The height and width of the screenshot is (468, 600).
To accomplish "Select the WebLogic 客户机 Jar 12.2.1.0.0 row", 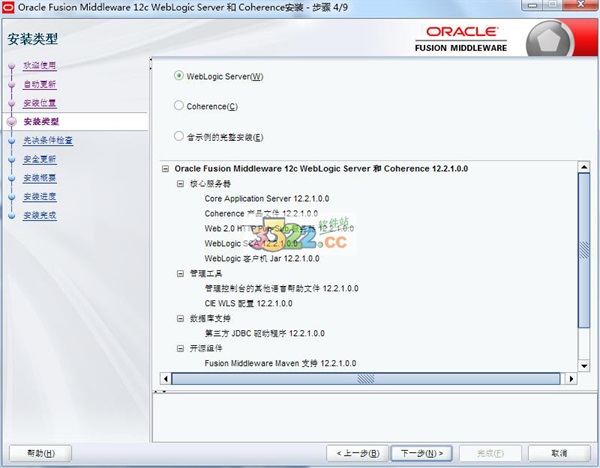I will 262,258.
